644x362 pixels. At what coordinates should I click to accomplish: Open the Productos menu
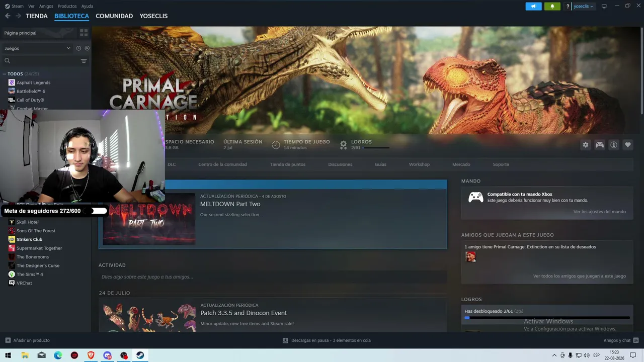click(67, 7)
